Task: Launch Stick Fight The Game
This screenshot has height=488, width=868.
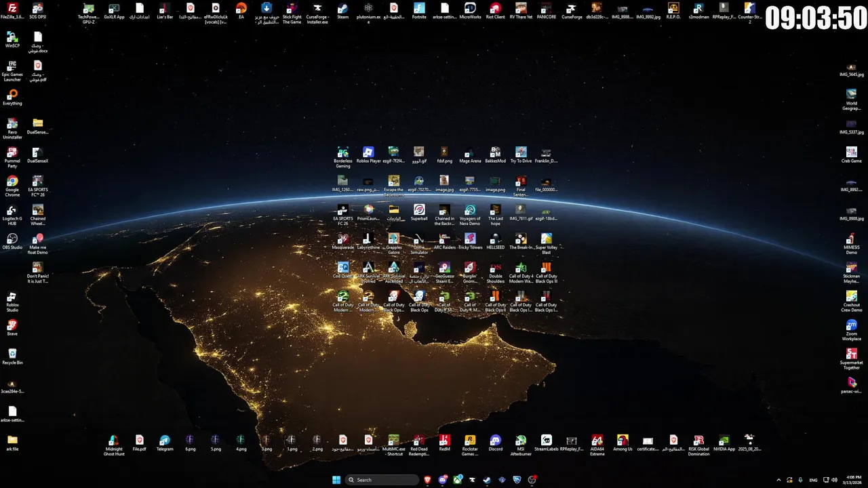Action: (x=292, y=13)
